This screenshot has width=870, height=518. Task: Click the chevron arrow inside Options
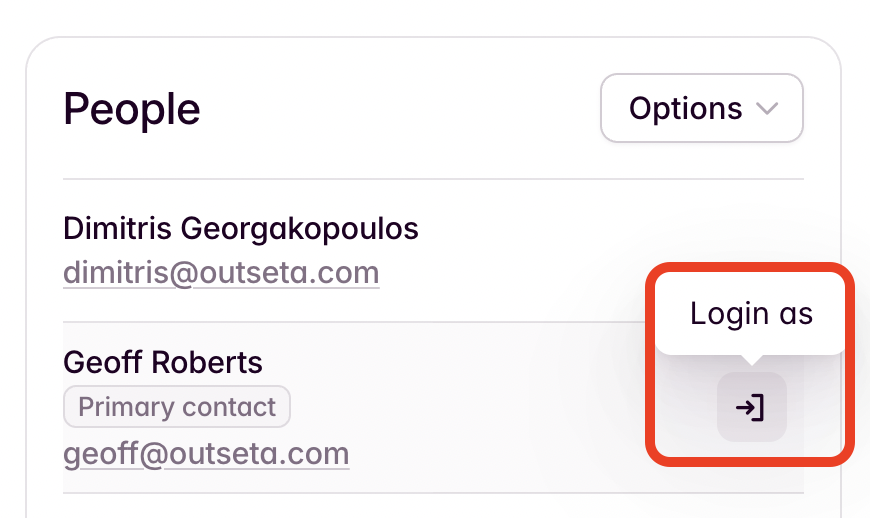[x=767, y=109]
